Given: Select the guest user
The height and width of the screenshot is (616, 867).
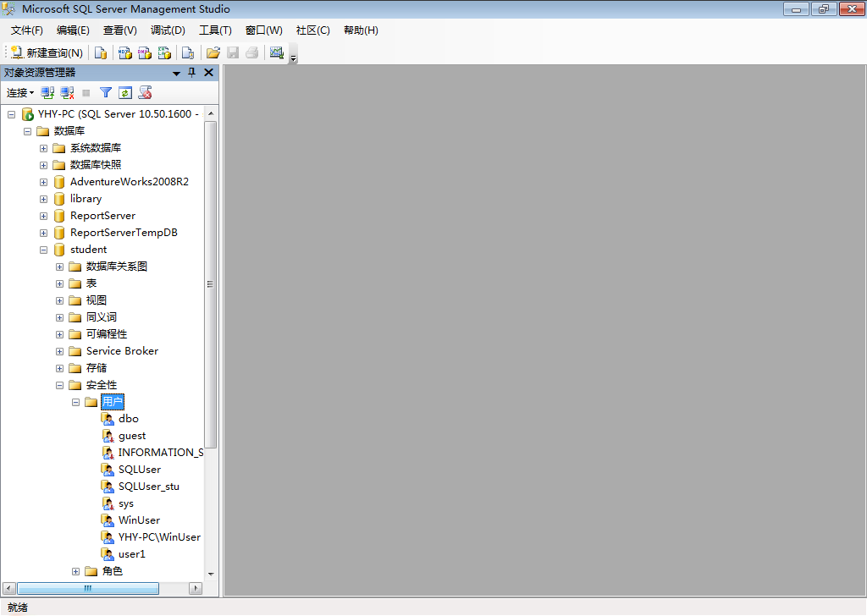Looking at the screenshot, I should tap(132, 436).
